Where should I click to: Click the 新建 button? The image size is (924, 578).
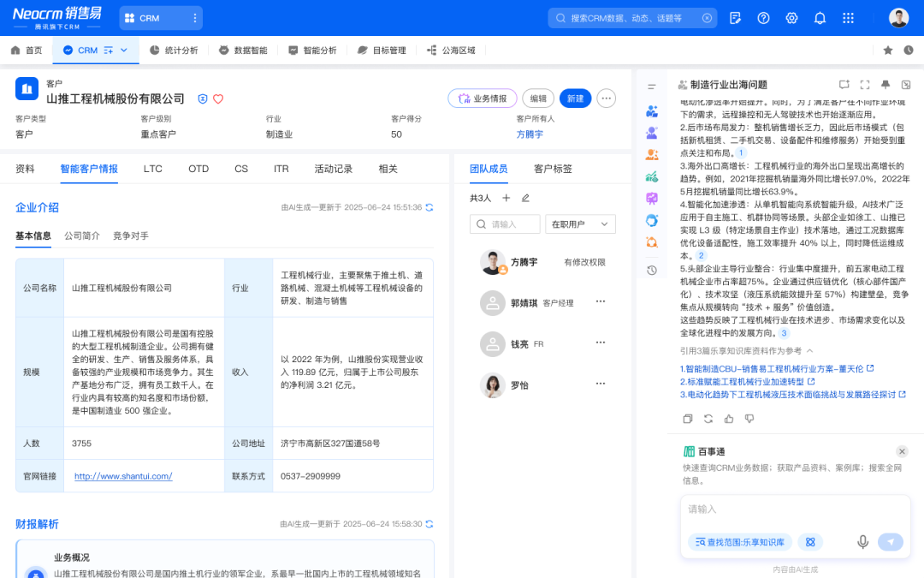click(x=574, y=98)
